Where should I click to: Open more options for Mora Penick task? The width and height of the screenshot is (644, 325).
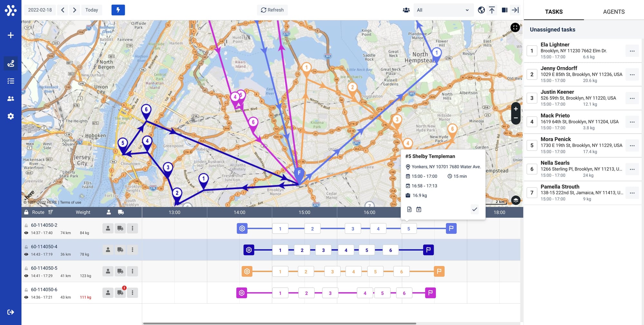tap(632, 146)
